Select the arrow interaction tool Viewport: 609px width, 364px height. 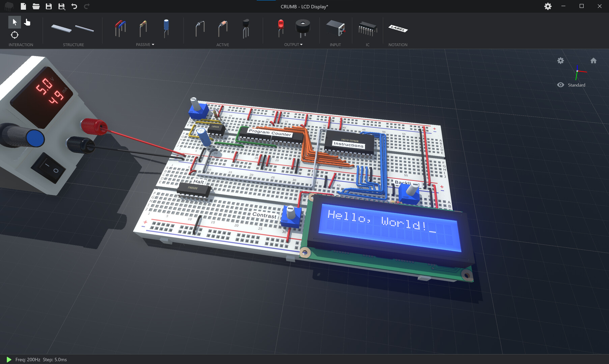(14, 22)
